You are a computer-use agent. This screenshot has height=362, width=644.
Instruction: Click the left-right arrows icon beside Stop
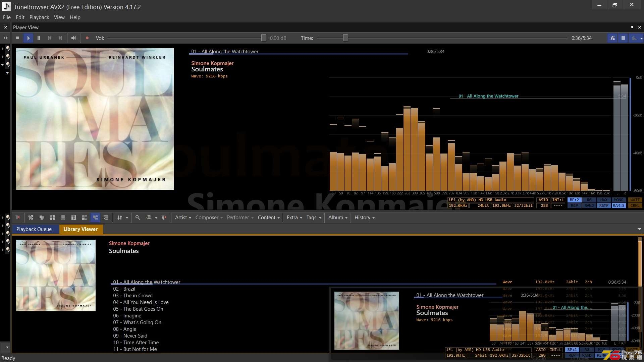(6, 38)
